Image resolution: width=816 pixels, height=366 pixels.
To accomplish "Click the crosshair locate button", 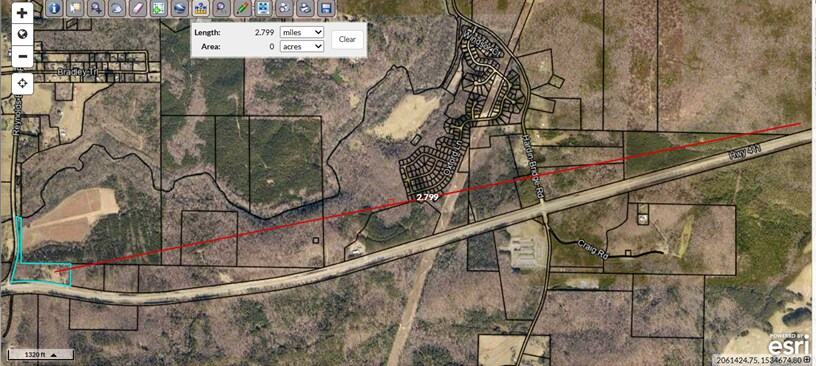I will pyautogui.click(x=22, y=83).
